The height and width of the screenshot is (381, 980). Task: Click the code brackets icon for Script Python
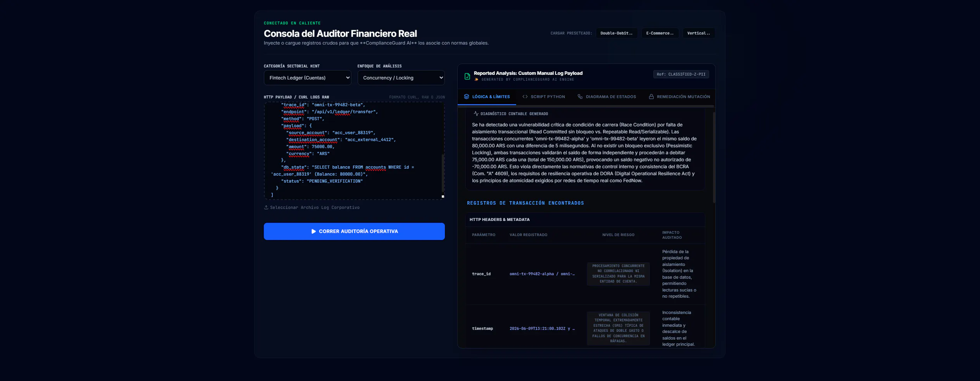525,97
